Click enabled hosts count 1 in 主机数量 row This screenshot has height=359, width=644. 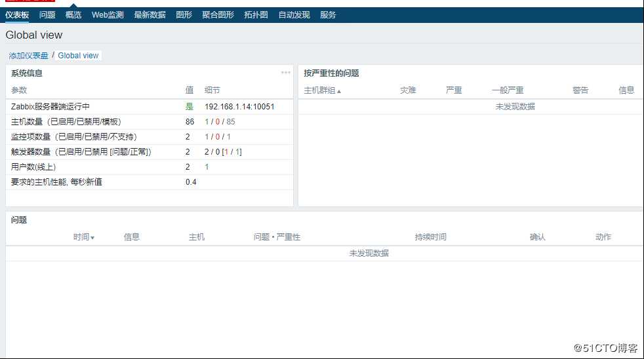[x=207, y=122]
